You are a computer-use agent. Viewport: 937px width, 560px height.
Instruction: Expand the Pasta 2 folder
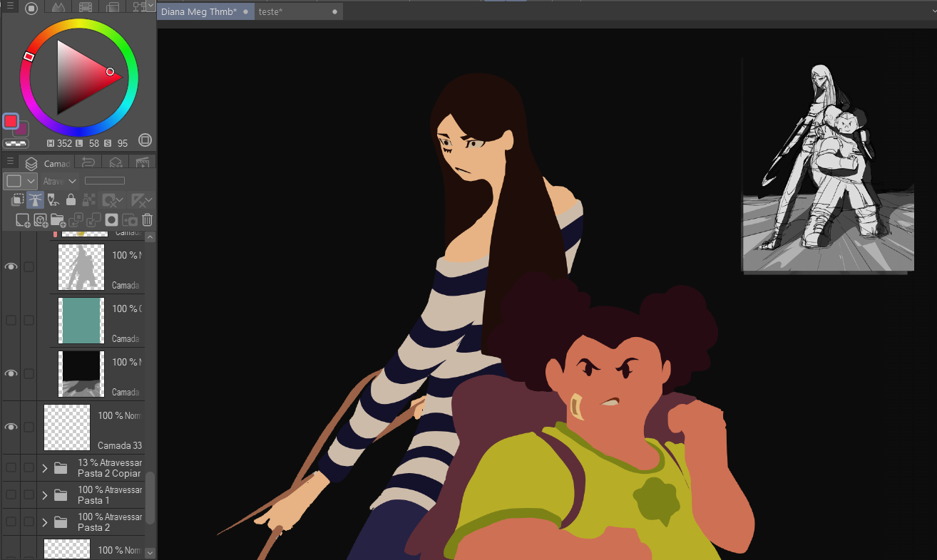45,522
